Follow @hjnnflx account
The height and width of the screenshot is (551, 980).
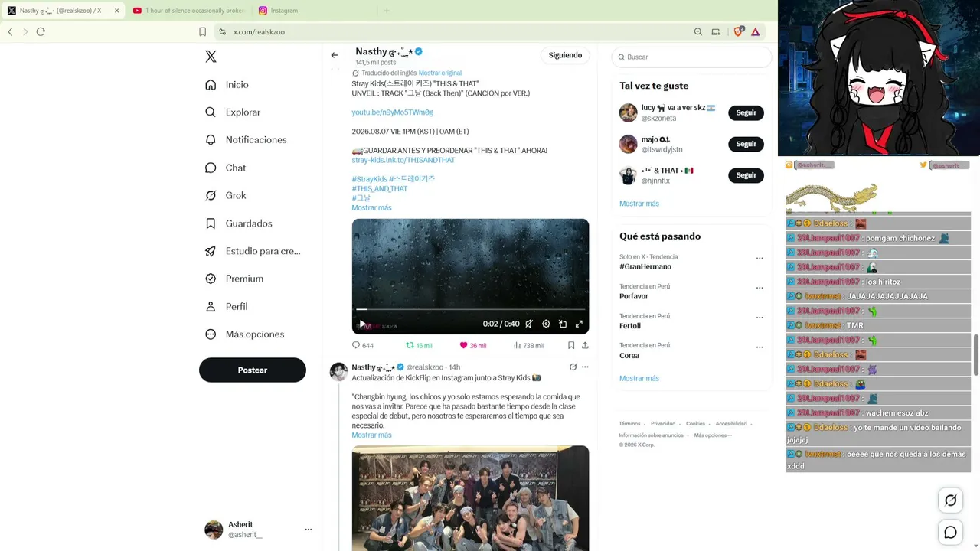tap(746, 175)
